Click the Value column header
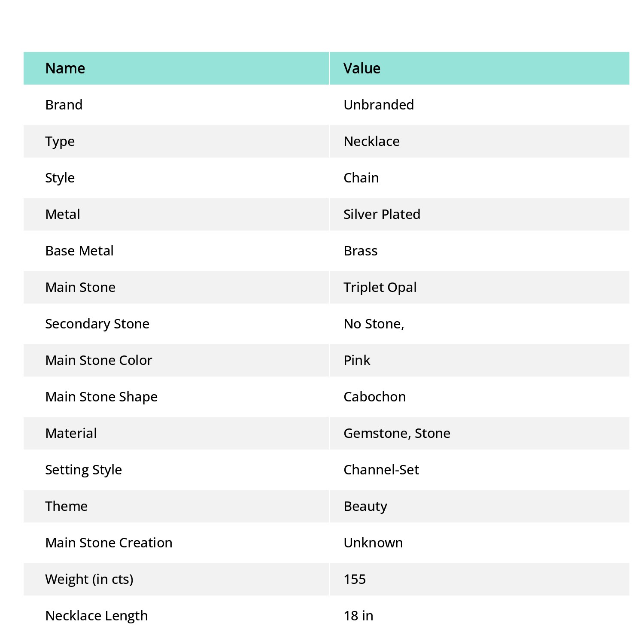The image size is (644, 644). coord(480,68)
